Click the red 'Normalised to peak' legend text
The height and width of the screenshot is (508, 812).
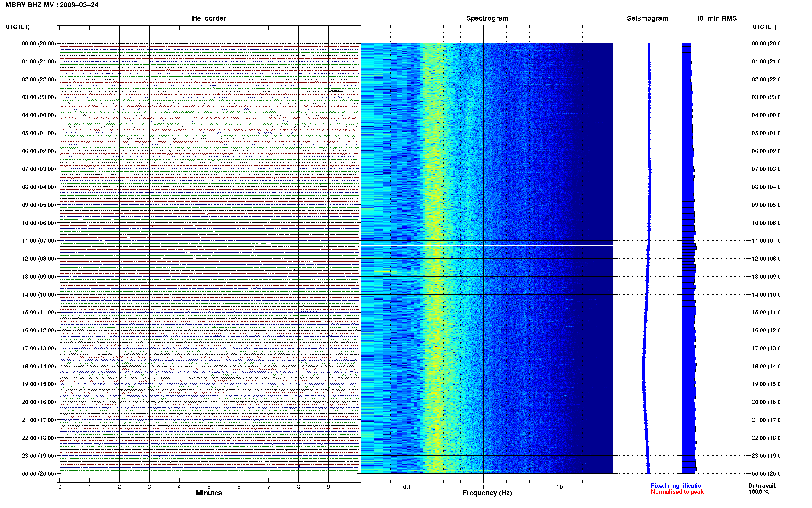point(677,492)
